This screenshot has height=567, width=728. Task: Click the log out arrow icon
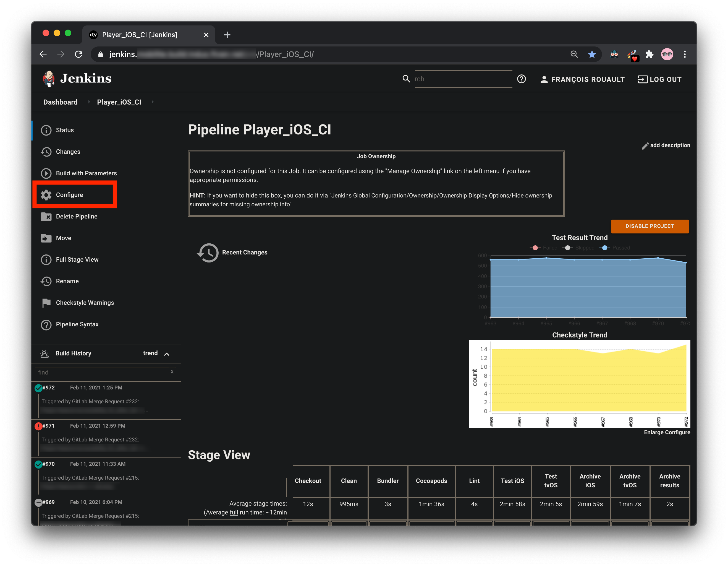[642, 79]
